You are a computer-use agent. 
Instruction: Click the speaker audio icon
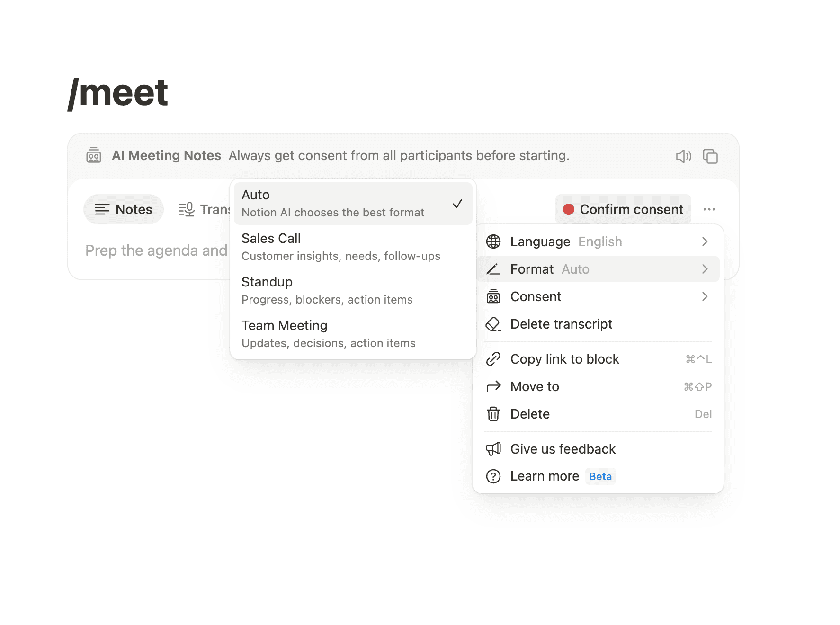pyautogui.click(x=683, y=156)
